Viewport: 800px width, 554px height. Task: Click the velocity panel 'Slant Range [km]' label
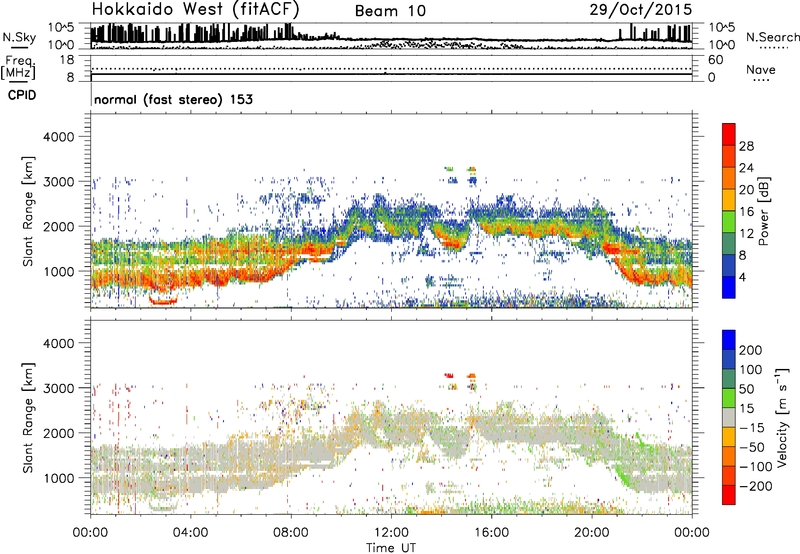[x=29, y=418]
